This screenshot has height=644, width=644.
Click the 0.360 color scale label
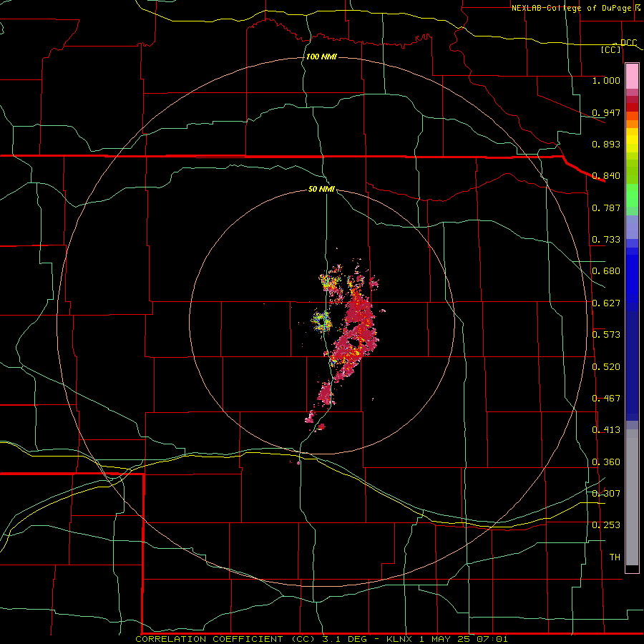coord(606,462)
